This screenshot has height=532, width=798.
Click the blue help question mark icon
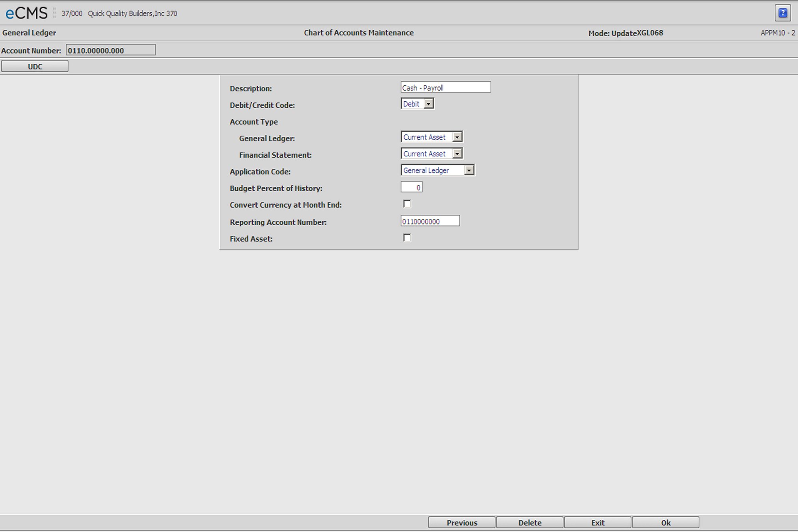[x=783, y=13]
